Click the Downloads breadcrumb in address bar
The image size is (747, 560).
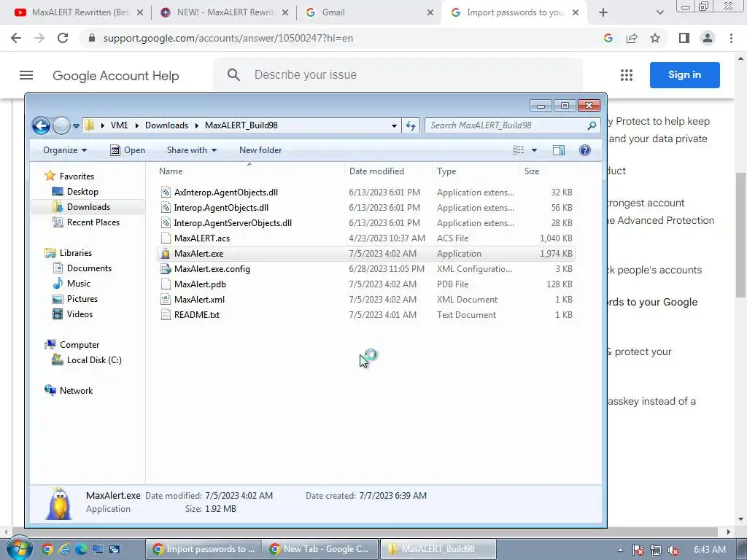point(166,125)
